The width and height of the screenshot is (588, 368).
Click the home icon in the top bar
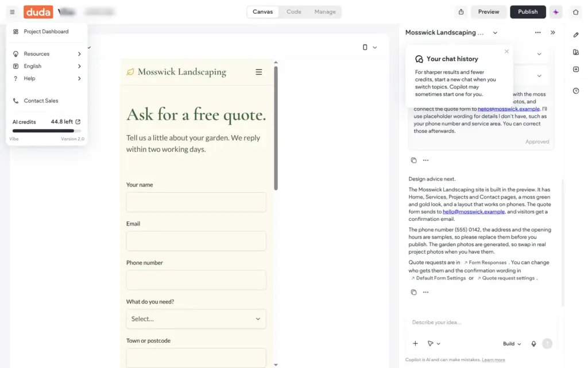575,12
